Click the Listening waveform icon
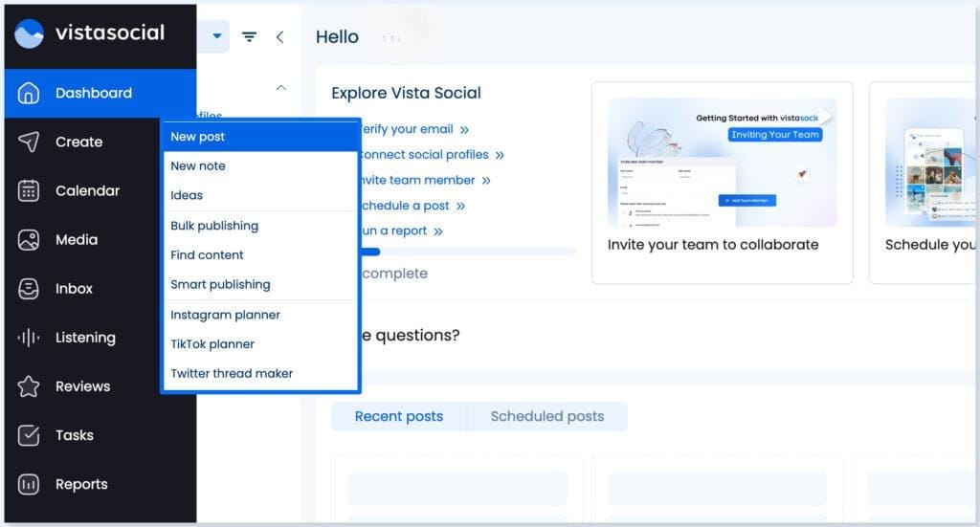980x527 pixels. pos(28,338)
